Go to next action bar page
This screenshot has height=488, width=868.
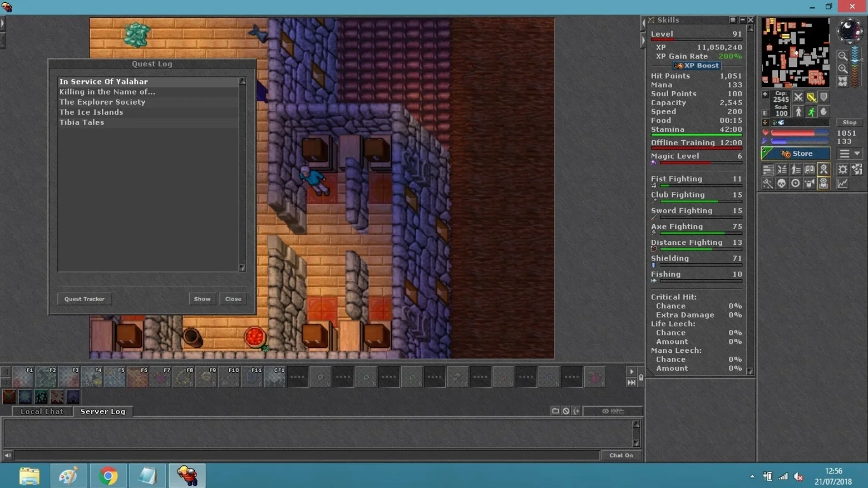pyautogui.click(x=631, y=372)
